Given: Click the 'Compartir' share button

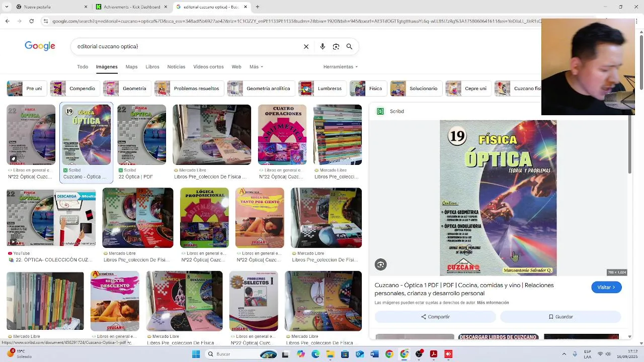Looking at the screenshot, I should pyautogui.click(x=435, y=317).
